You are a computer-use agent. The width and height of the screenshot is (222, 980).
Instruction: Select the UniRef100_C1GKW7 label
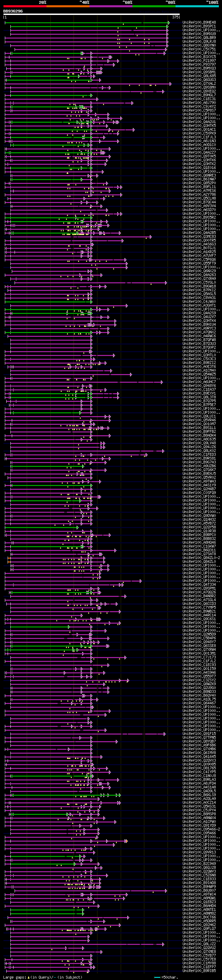[199, 546]
